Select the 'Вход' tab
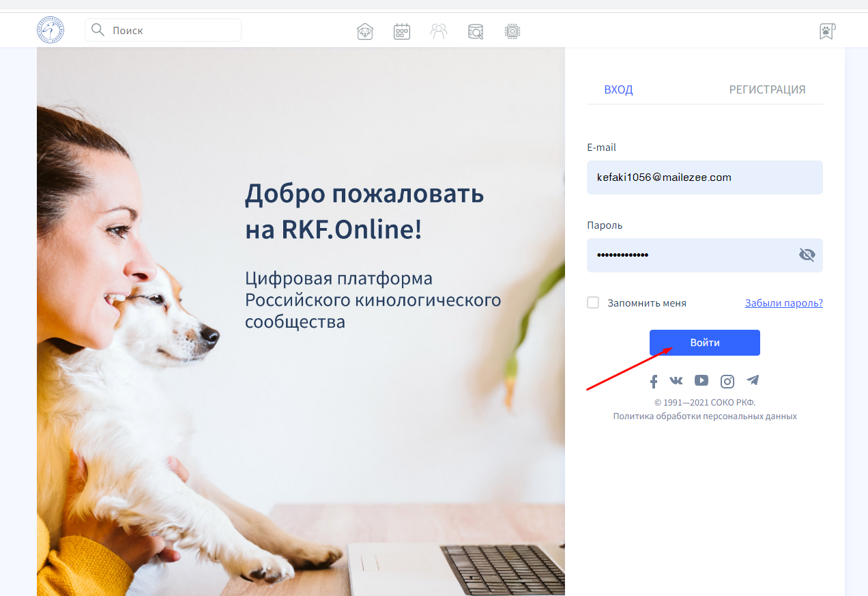 pos(618,89)
